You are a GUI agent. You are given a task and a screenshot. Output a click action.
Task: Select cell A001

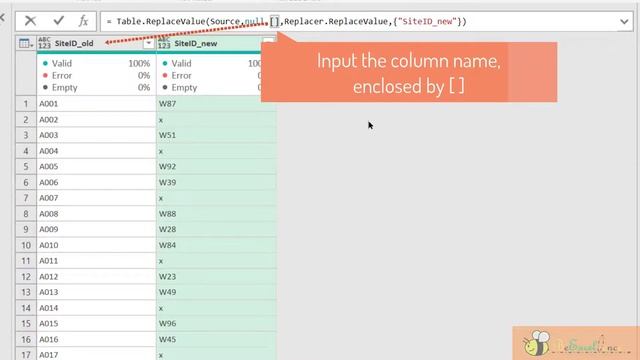(x=96, y=104)
